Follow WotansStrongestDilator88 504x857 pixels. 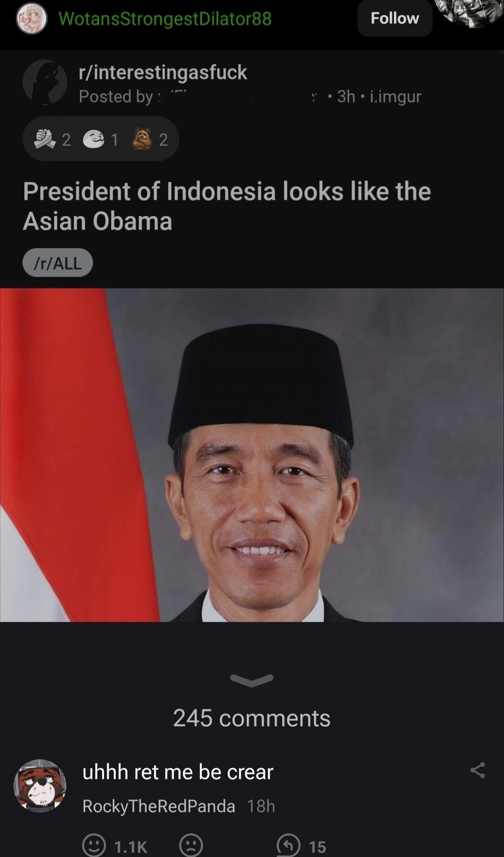pyautogui.click(x=395, y=18)
